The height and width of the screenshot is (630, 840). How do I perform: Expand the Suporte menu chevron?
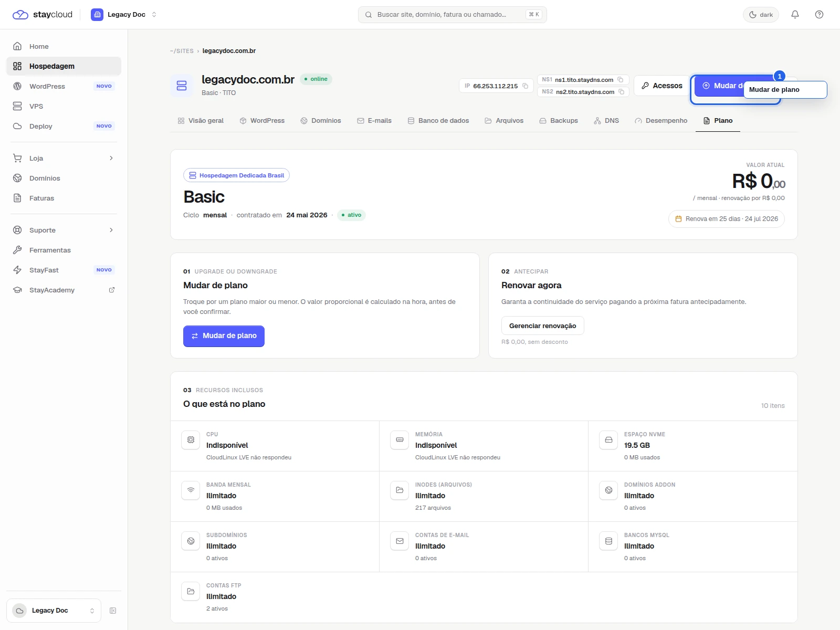[111, 230]
